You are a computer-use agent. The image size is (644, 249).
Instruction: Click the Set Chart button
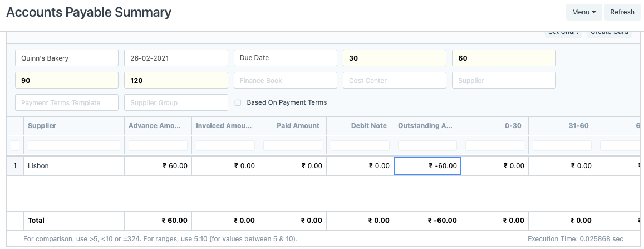click(563, 32)
